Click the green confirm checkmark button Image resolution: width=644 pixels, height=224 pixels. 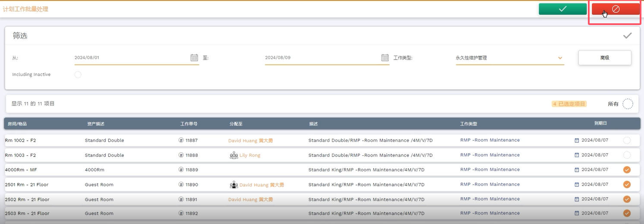pos(562,9)
